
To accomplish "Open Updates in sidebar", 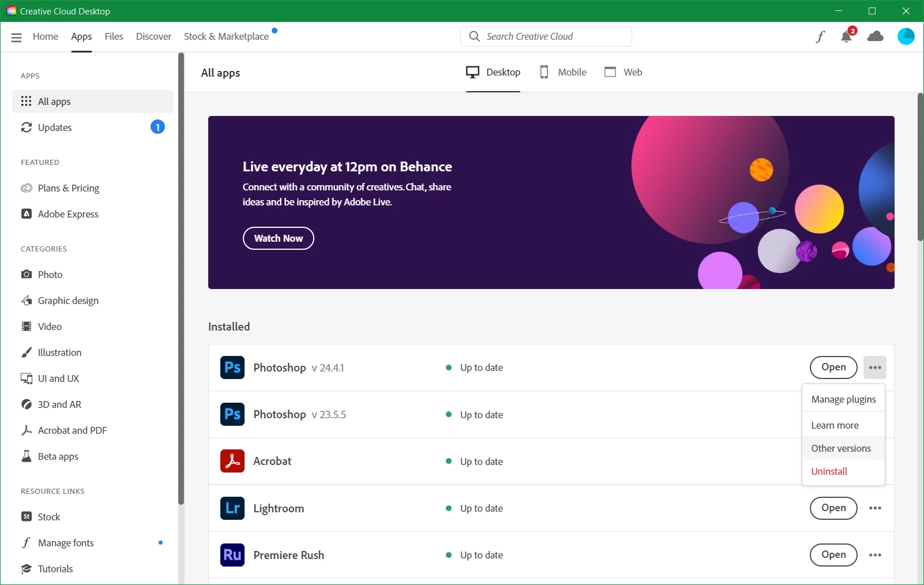I will (x=92, y=127).
